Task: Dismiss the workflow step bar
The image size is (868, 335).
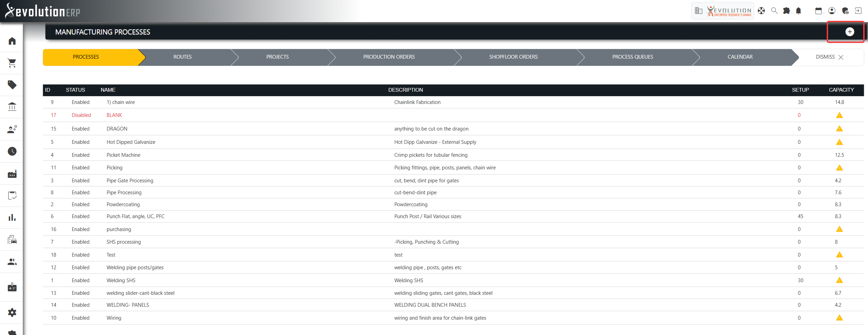Action: [x=830, y=57]
